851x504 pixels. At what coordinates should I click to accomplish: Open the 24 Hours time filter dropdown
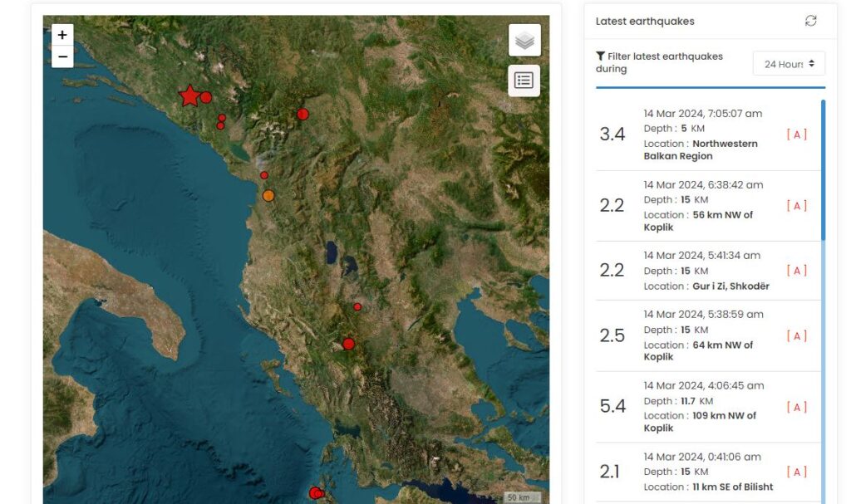point(789,64)
